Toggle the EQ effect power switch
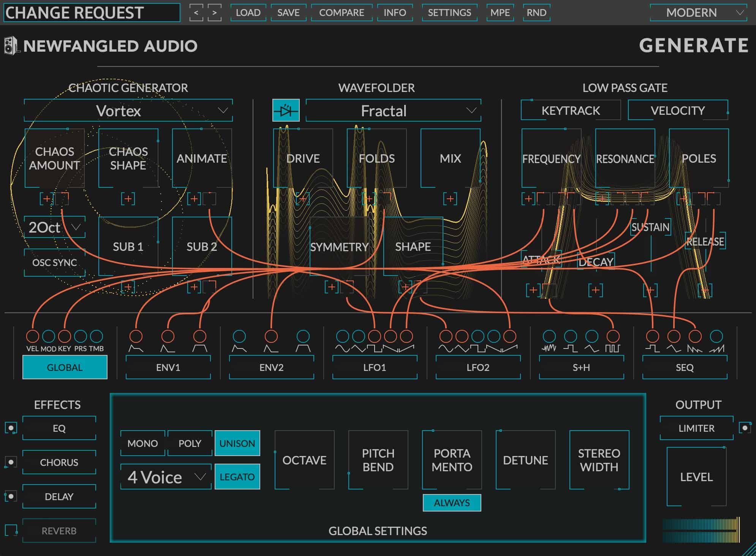The height and width of the screenshot is (556, 756). pyautogui.click(x=11, y=428)
